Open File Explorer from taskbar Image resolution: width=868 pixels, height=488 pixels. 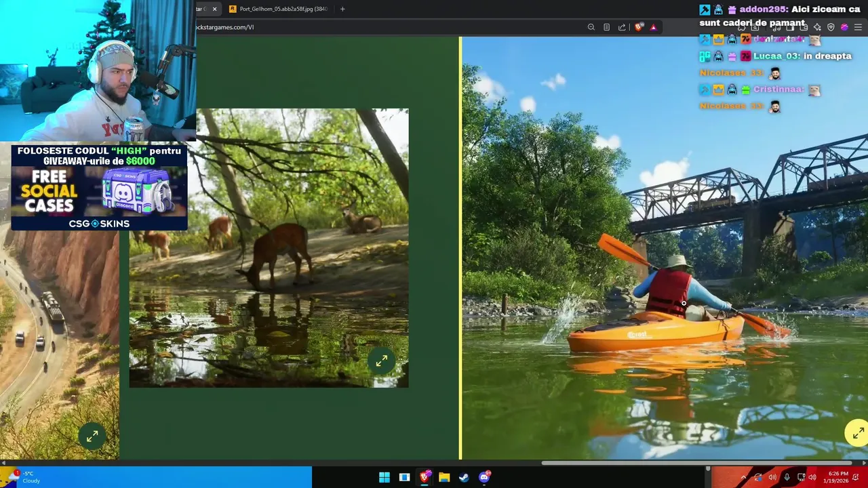coord(444,477)
